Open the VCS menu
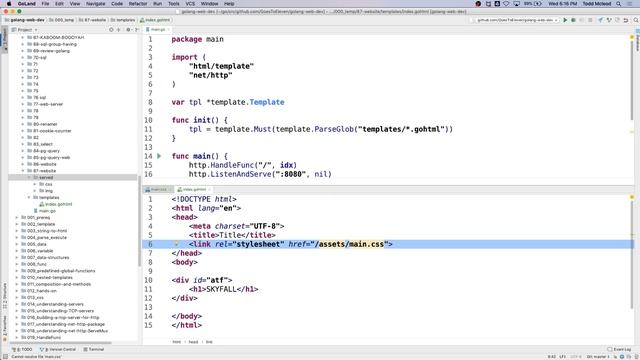Image resolution: width=640 pixels, height=360 pixels. 190,4
